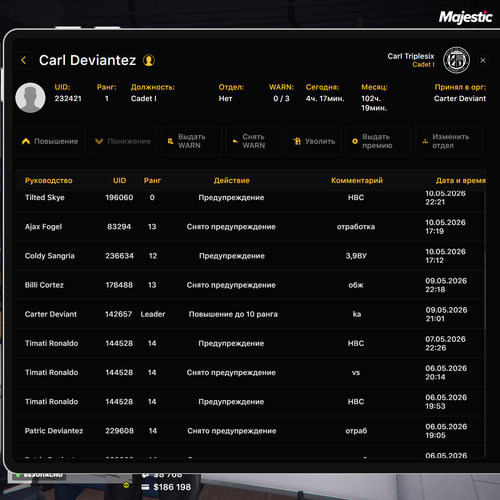
Task: Click UID 142657 in the table
Action: 119,314
